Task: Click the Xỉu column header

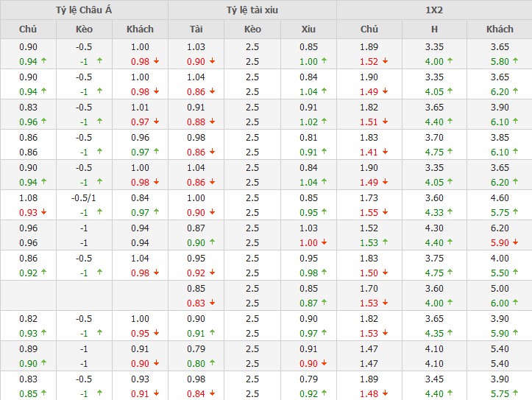Action: point(308,29)
